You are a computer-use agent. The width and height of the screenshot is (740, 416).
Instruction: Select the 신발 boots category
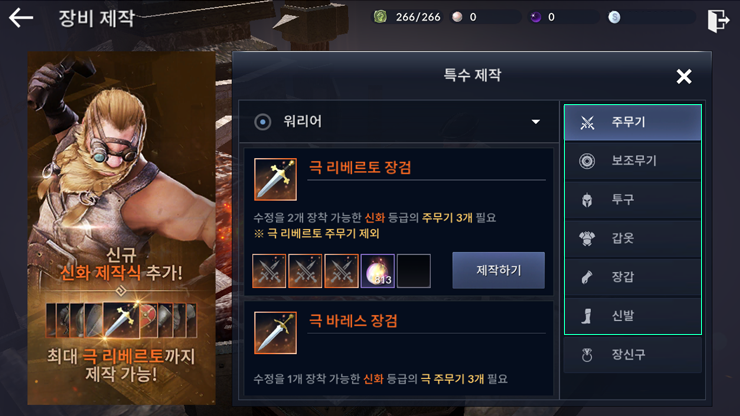pyautogui.click(x=632, y=316)
